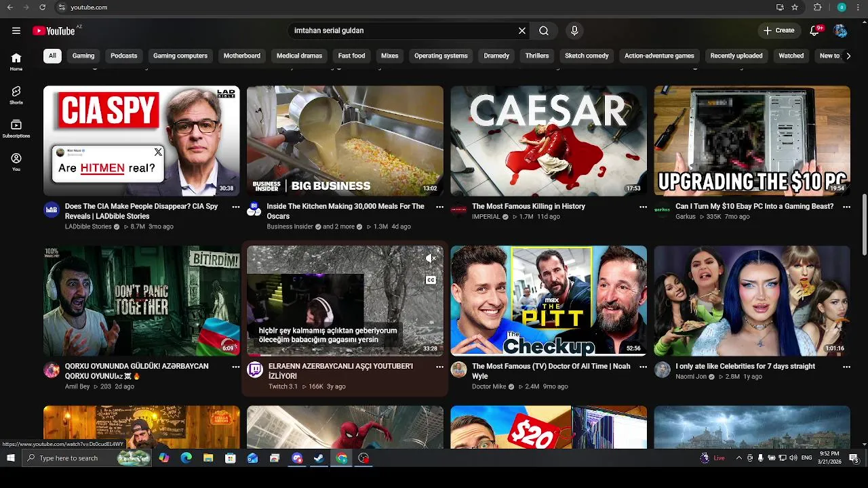Open more options for Inside The Kitchen video
This screenshot has width=868, height=488.
(439, 207)
